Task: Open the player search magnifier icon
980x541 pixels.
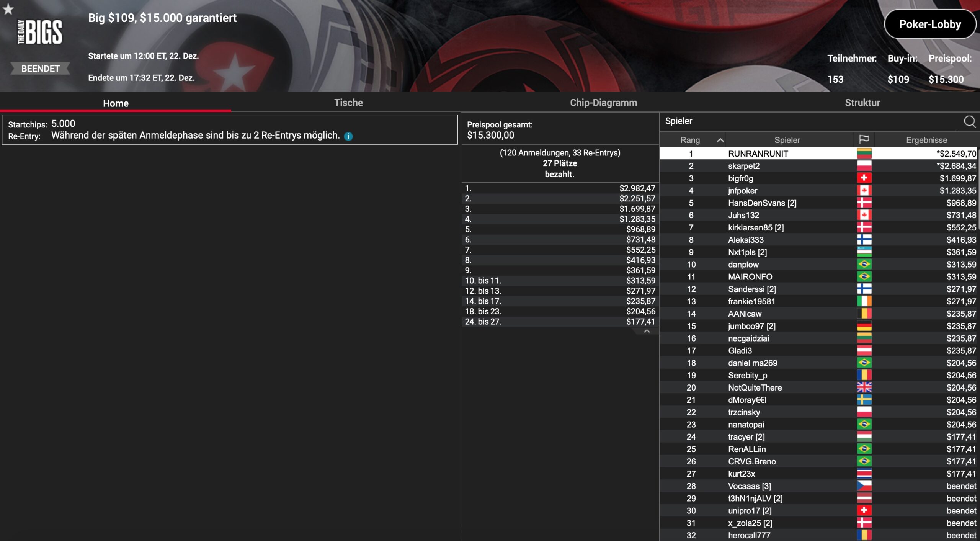Action: 969,121
